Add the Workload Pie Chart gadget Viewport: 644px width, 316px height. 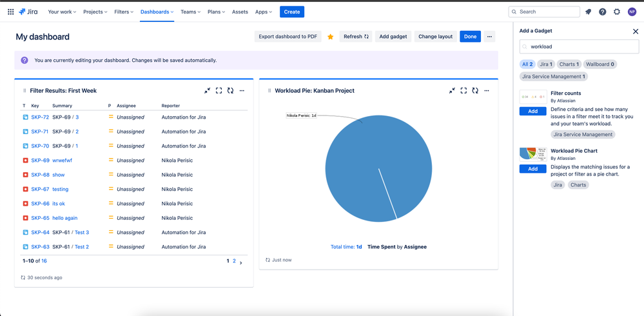532,169
